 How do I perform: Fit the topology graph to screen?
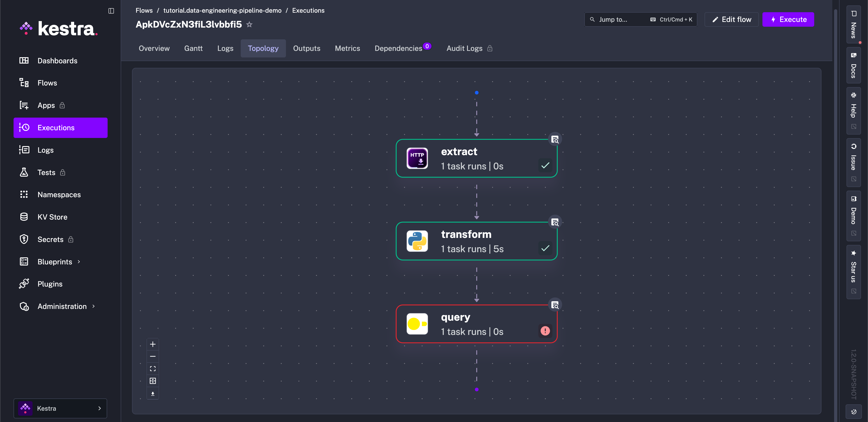coord(153,381)
